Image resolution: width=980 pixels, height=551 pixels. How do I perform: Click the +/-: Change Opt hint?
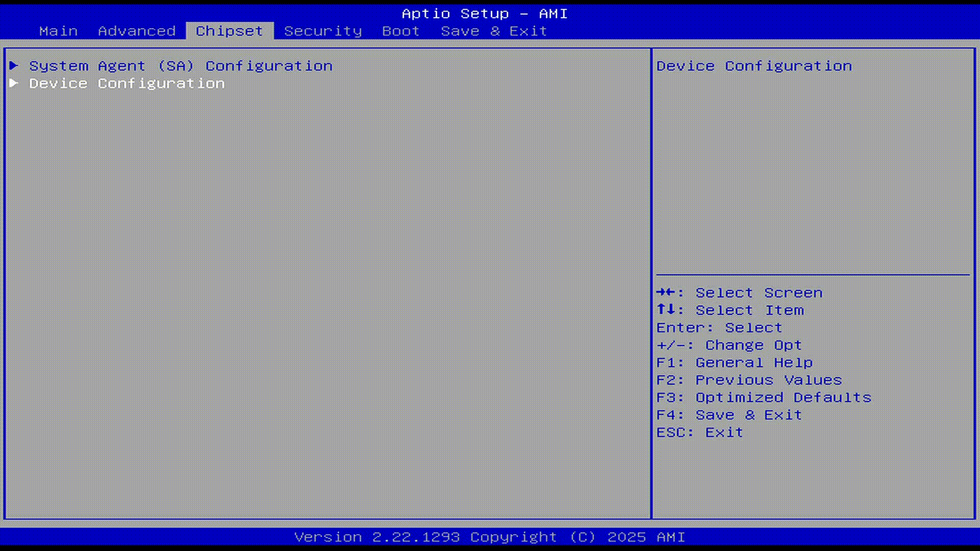pyautogui.click(x=729, y=345)
